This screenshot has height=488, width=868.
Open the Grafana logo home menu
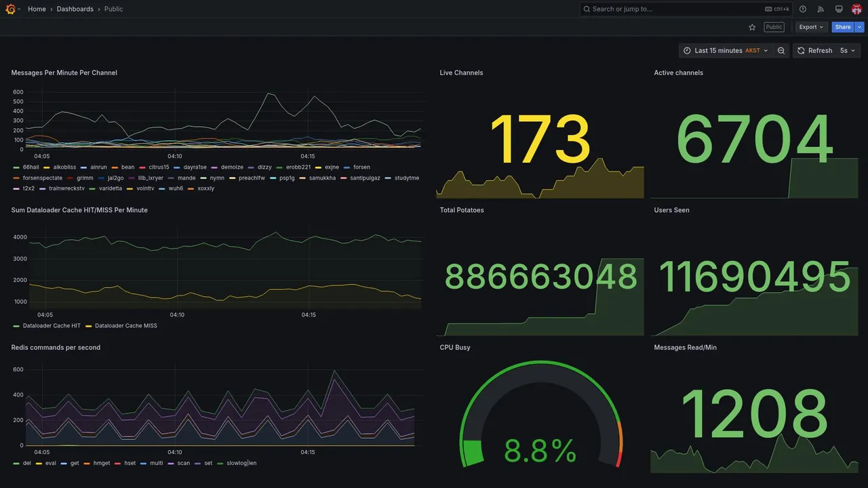[10, 9]
